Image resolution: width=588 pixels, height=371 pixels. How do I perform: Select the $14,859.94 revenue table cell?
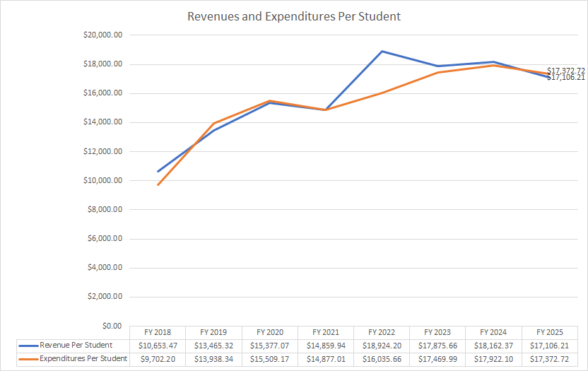[x=326, y=346]
